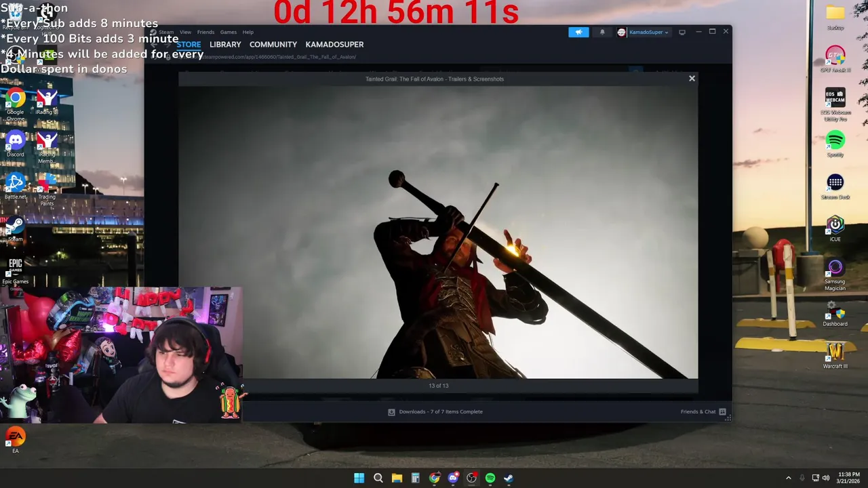
Task: Switch to the LIBRARY tab
Action: [225, 44]
